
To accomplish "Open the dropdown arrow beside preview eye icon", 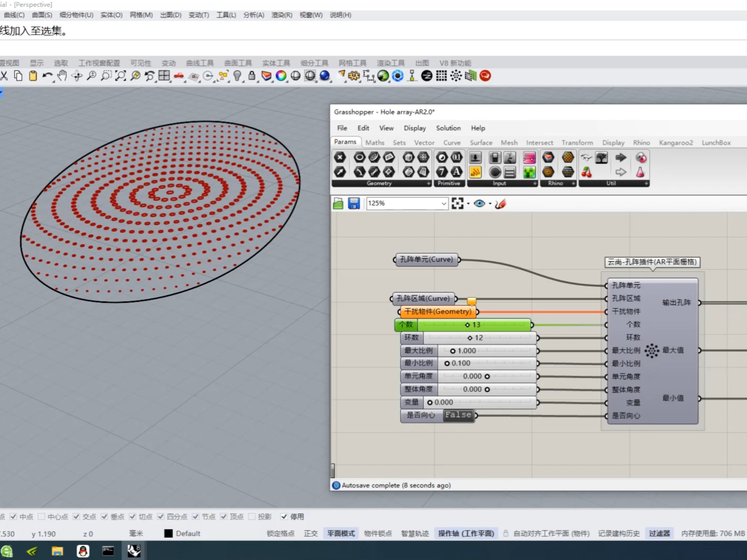I will [x=490, y=203].
